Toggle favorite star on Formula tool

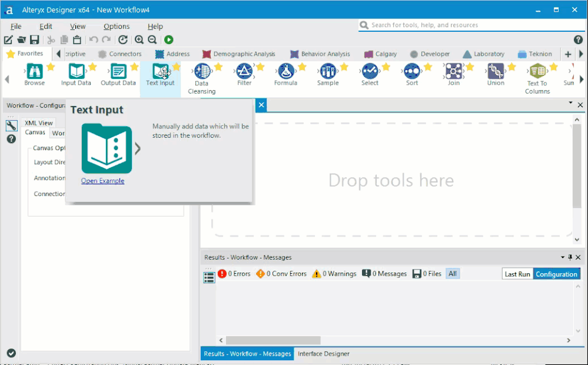303,67
